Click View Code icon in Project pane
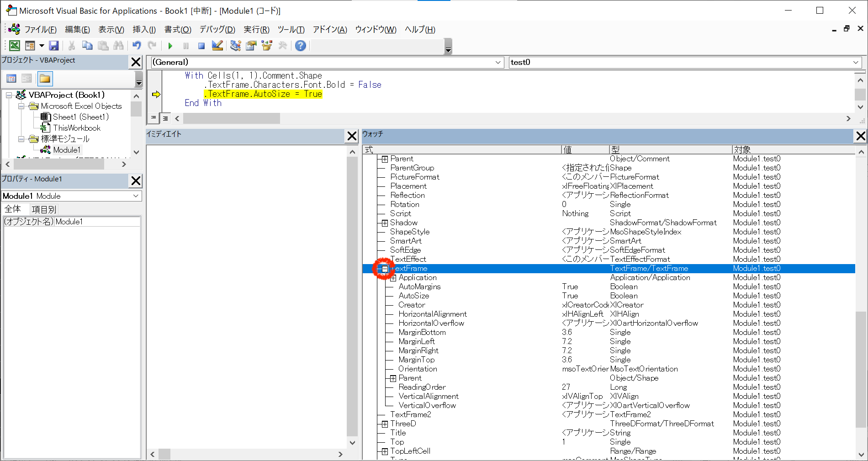Viewport: 868px width, 461px height. [x=11, y=79]
